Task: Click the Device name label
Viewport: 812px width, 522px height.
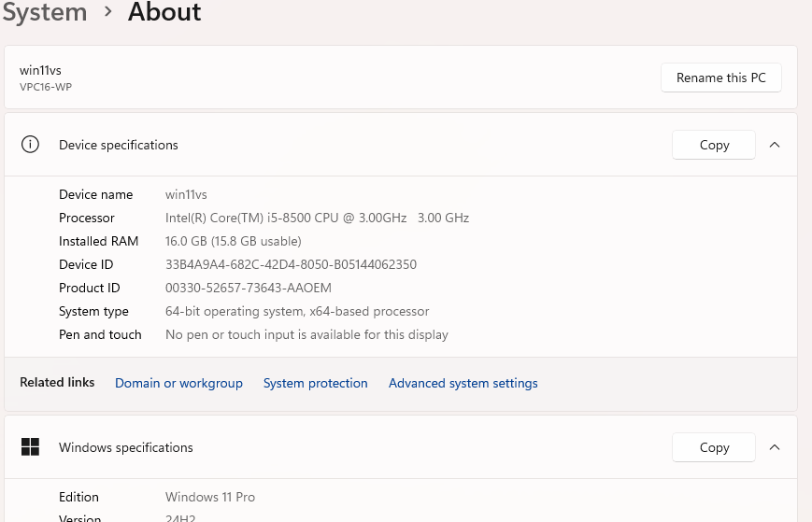Action: pyautogui.click(x=96, y=194)
